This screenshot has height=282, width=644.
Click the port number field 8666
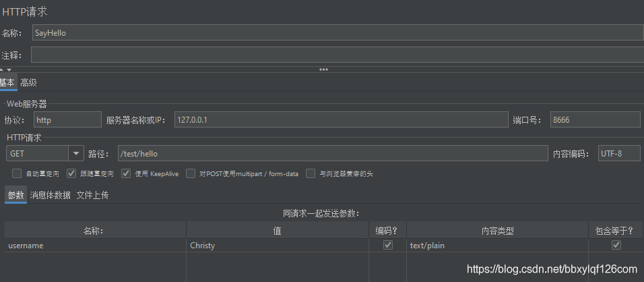(594, 119)
